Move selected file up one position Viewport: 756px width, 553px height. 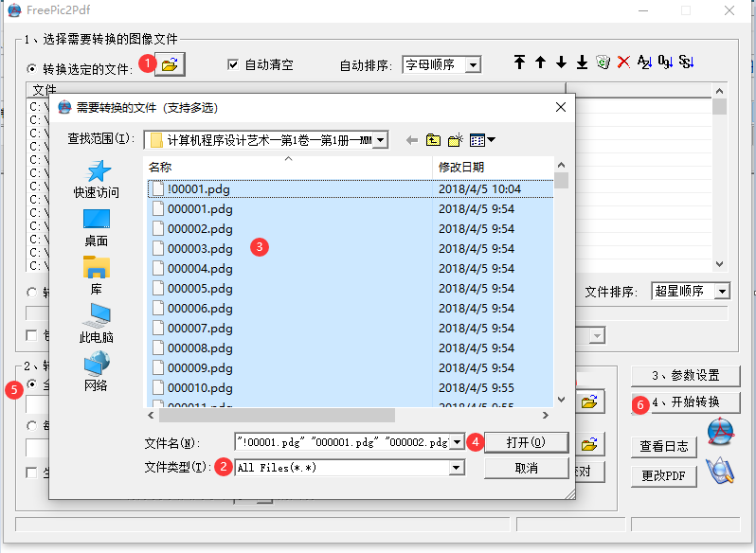pos(541,62)
